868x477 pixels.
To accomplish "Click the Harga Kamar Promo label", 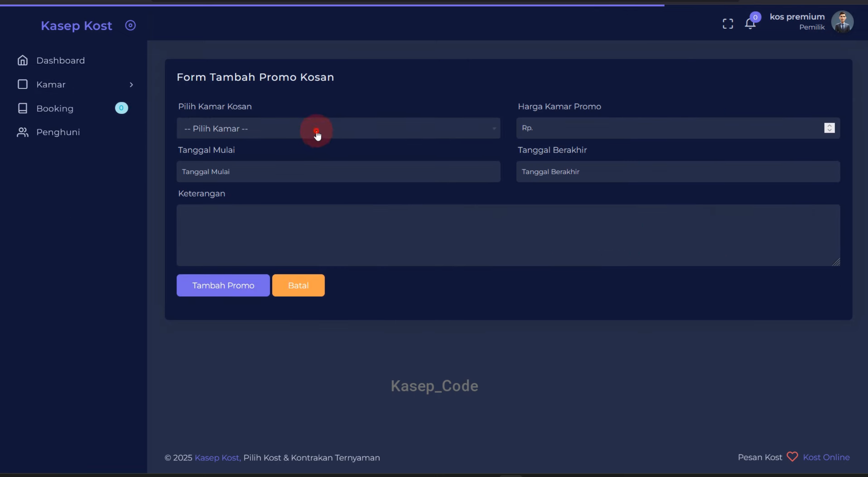I will pyautogui.click(x=559, y=107).
